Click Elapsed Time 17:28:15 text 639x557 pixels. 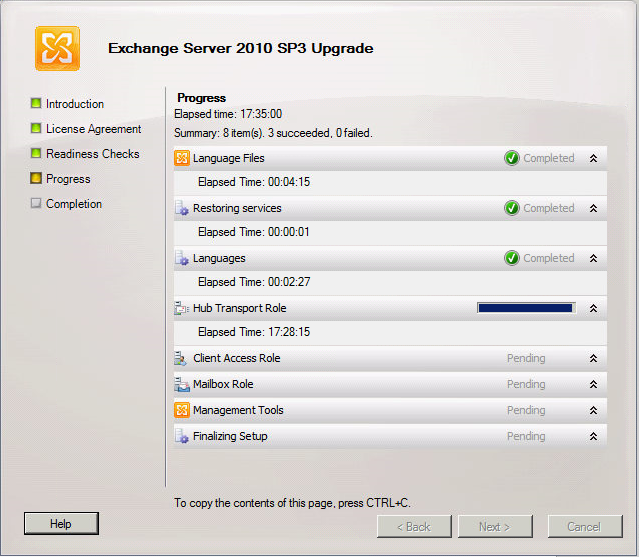click(x=254, y=332)
